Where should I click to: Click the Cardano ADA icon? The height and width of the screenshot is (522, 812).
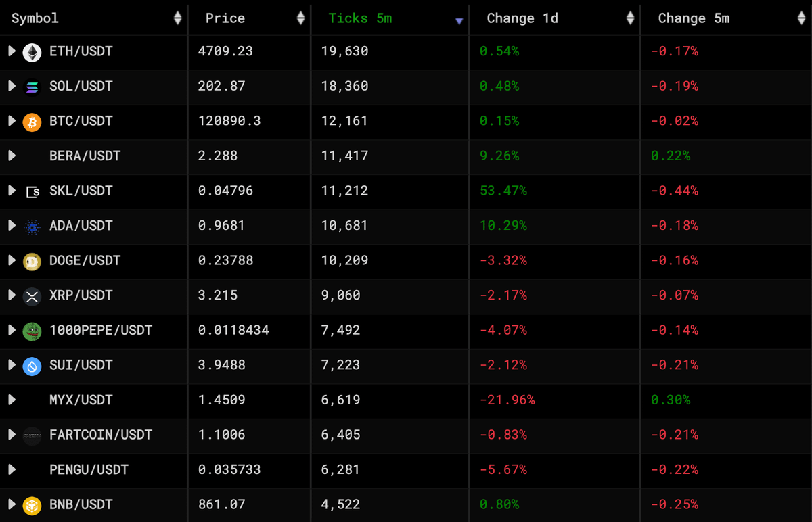pyautogui.click(x=32, y=226)
